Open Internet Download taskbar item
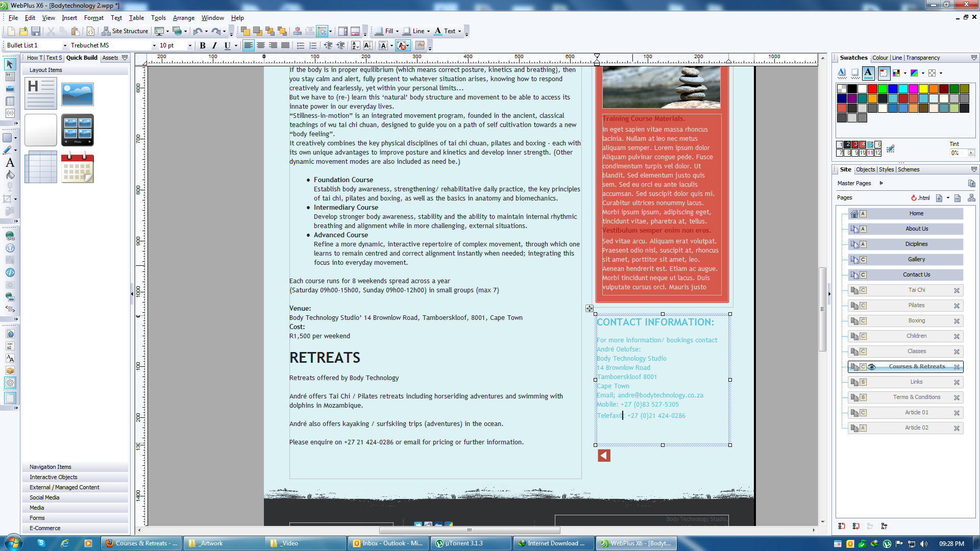Screen dimensions: 980x551 click(553, 543)
